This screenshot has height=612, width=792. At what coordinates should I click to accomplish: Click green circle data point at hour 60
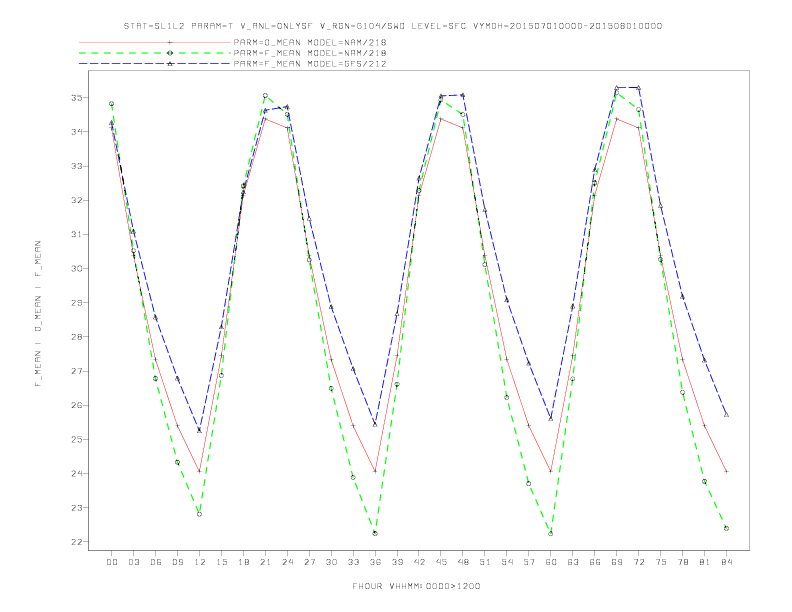(551, 533)
